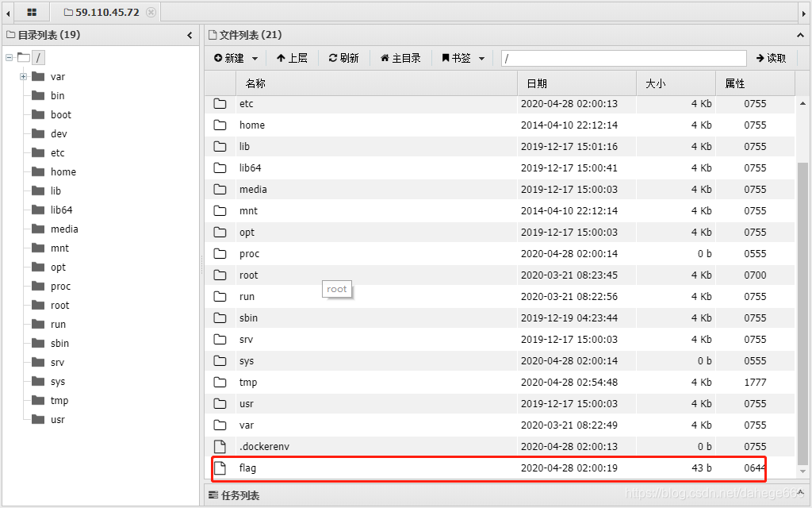The width and height of the screenshot is (812, 508).
Task: Open the 任务列表 panel icon at bottom
Action: point(213,494)
